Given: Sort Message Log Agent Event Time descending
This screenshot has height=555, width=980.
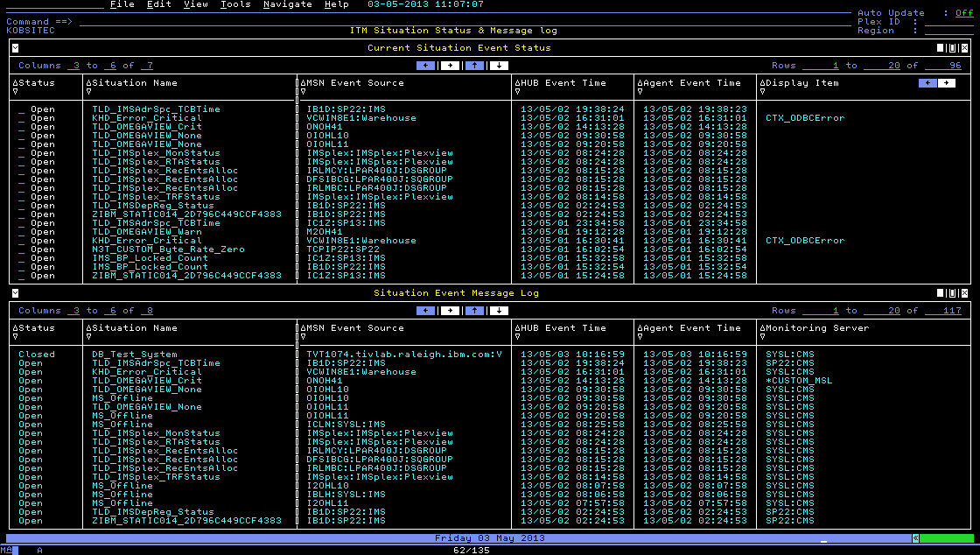Looking at the screenshot, I should 640,336.
